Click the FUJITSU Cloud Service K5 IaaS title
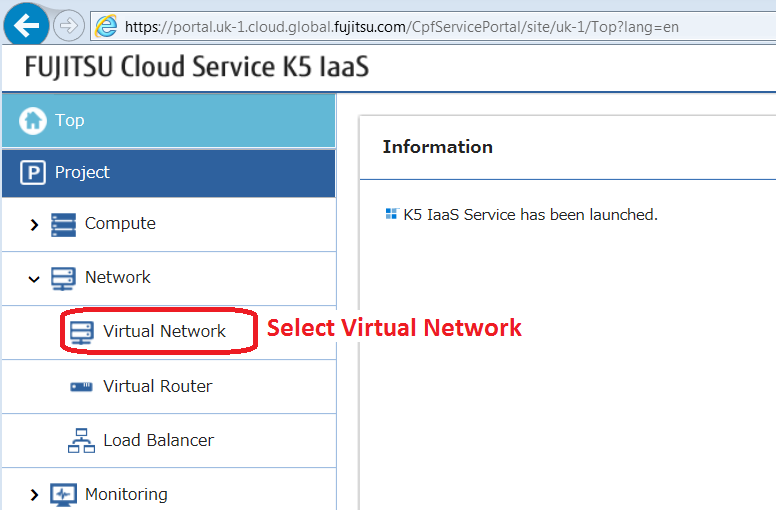Screen dimensions: 776x510 tap(197, 67)
